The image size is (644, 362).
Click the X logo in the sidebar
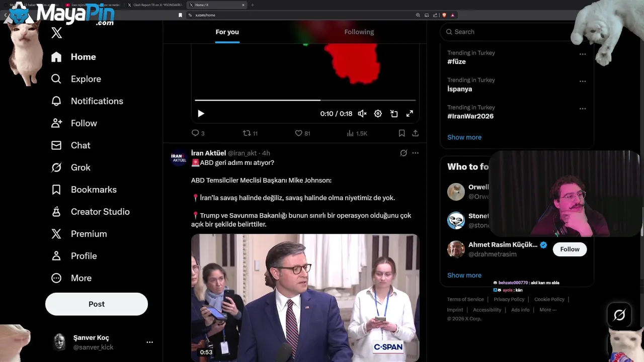coord(57,33)
